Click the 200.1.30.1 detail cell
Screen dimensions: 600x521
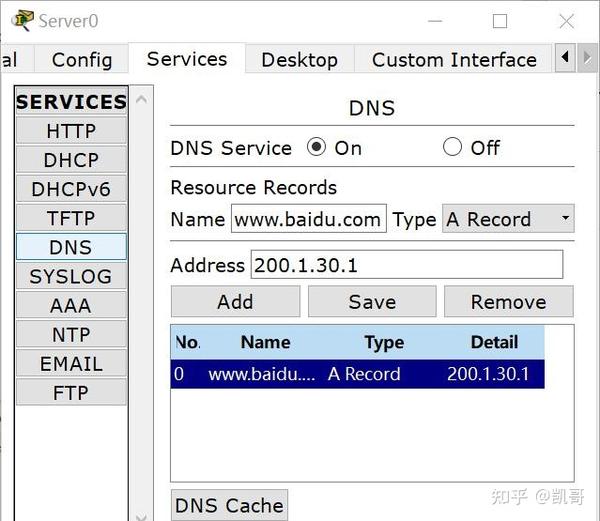tap(488, 374)
